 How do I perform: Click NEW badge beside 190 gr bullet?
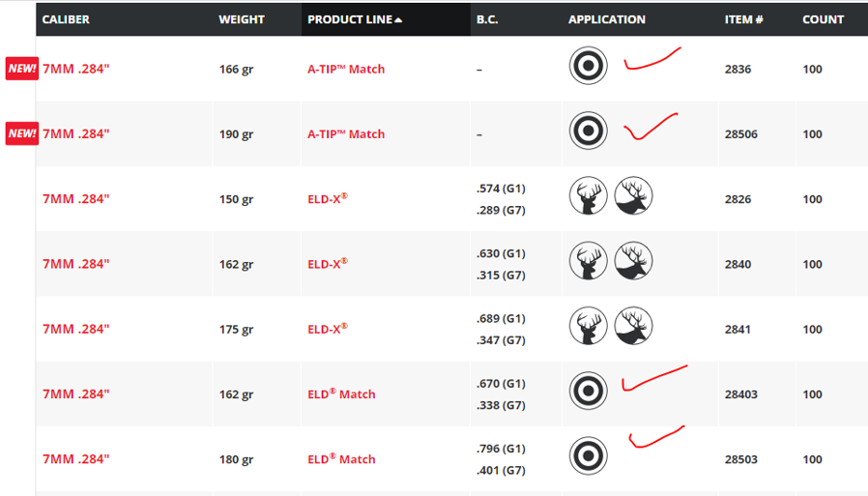[21, 133]
